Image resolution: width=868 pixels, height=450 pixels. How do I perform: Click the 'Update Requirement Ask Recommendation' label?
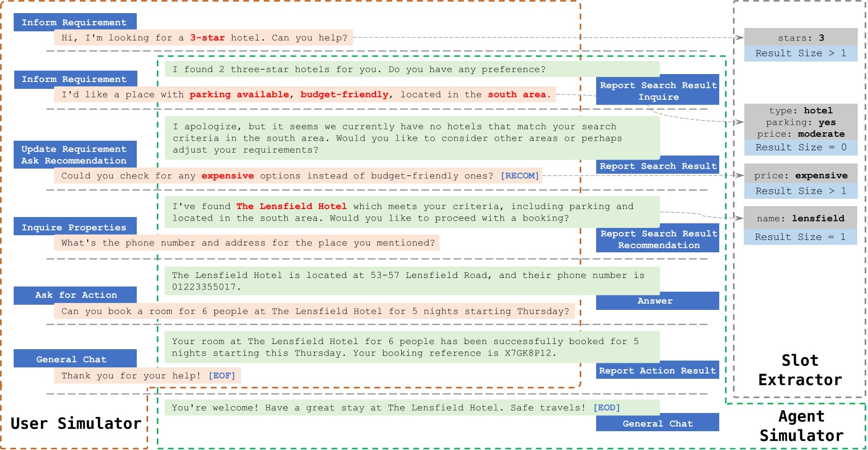[x=75, y=155]
